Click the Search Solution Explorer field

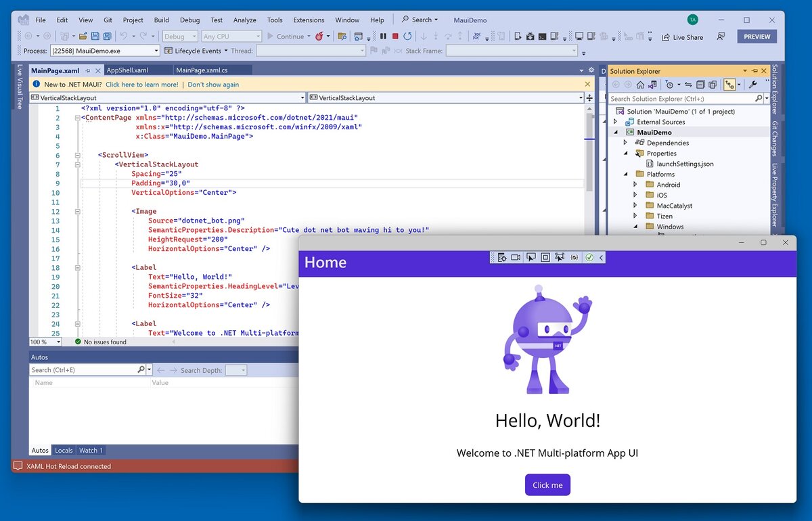click(681, 99)
